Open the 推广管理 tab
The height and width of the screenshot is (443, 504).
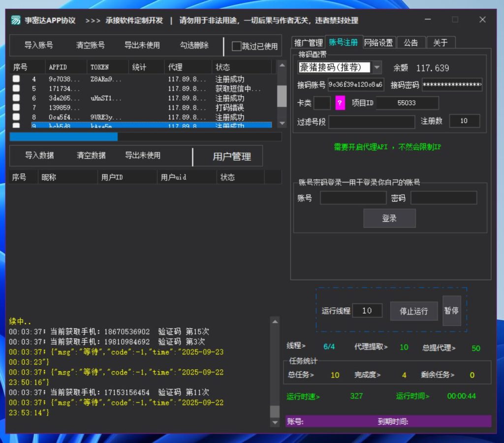coord(308,43)
